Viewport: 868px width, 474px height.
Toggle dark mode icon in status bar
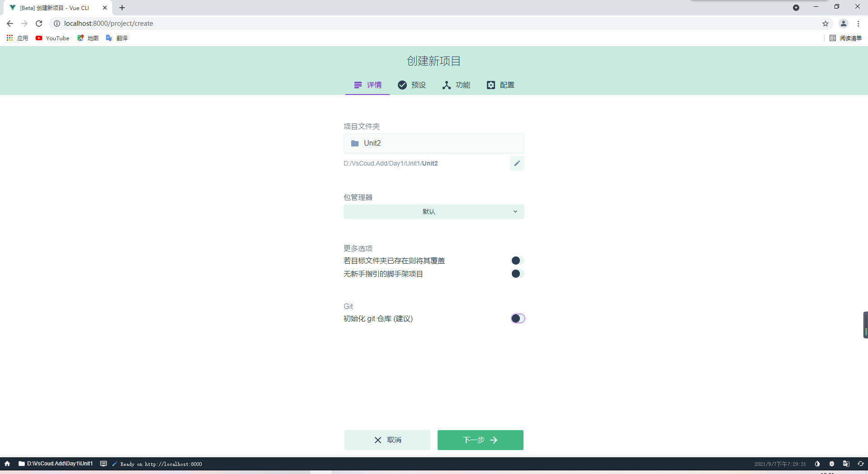817,464
